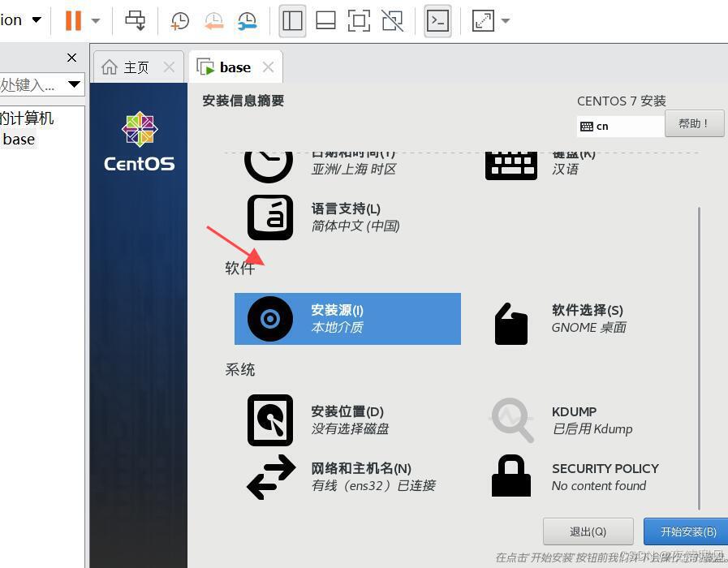
Task: Take a snapshot using the clock-plus icon
Action: point(179,20)
